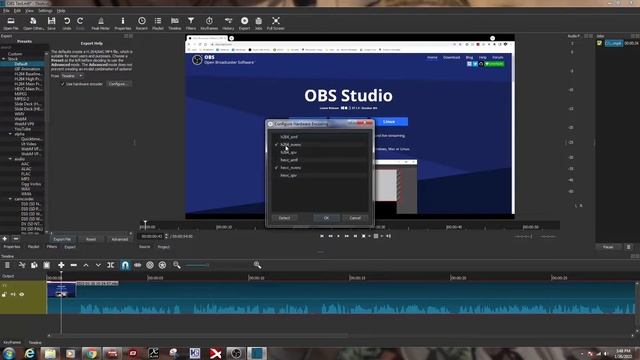Toggle V1 track lock icon

4,294
